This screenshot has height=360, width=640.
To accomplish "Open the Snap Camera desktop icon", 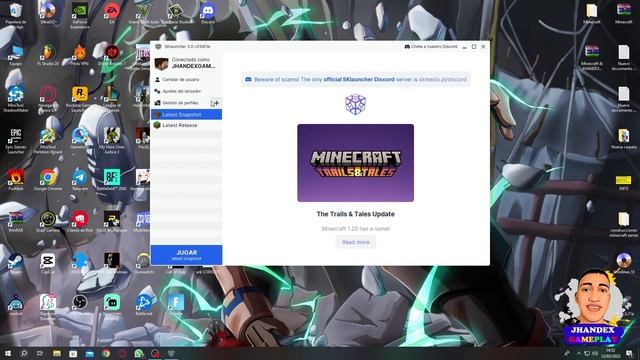I will point(48,222).
